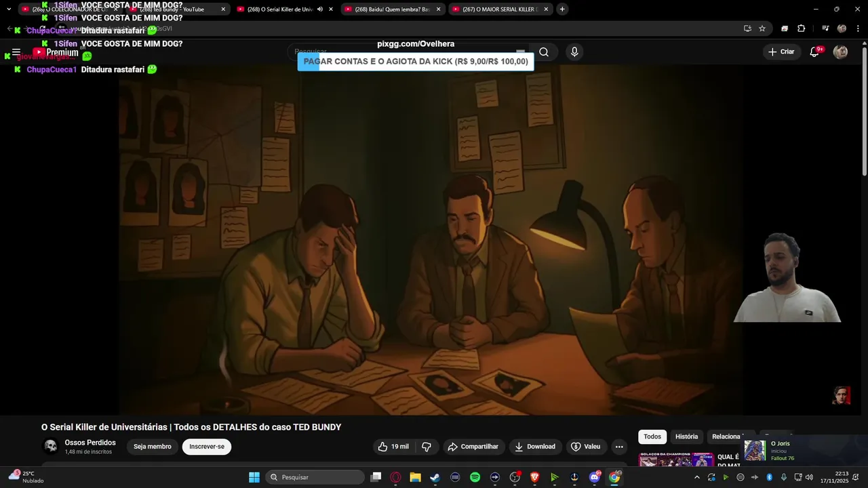This screenshot has width=868, height=488.
Task: Like the video with 19 mil thumbs up
Action: click(393, 447)
